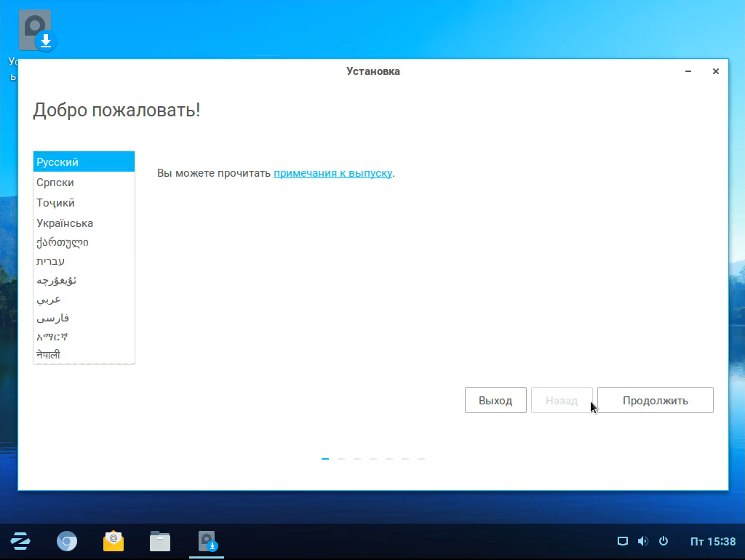Open the mail client taskbar icon
Viewport: 745px width, 560px height.
[113, 541]
